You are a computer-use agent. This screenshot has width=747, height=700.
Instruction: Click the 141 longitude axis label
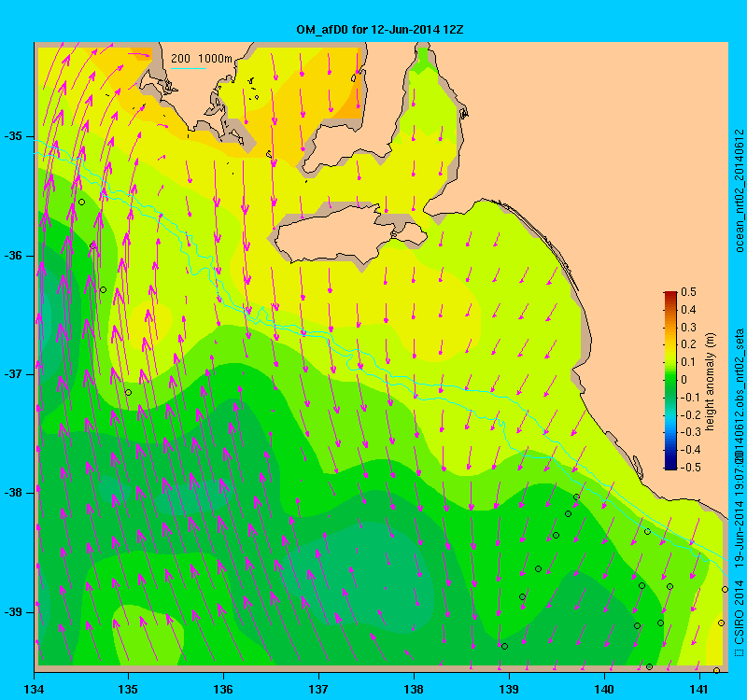[699, 689]
